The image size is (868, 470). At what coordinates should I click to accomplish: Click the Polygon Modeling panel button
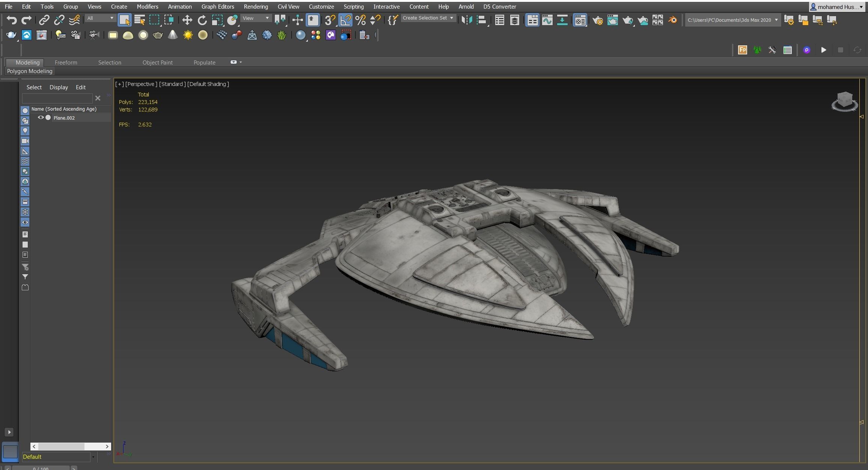[30, 71]
